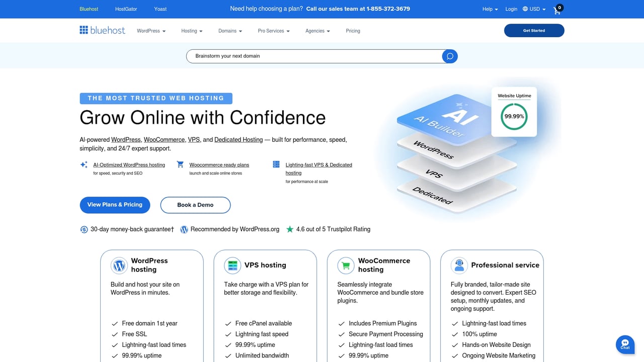Viewport: 644px width, 362px height.
Task: Expand the USD currency selector
Action: tap(534, 9)
